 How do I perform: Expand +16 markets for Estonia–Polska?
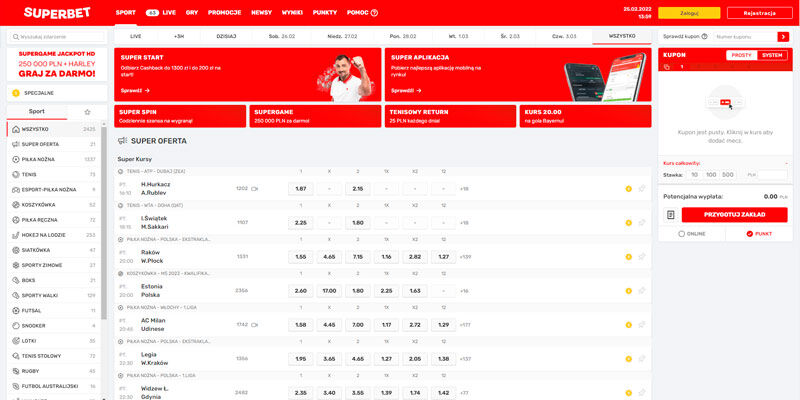click(464, 291)
